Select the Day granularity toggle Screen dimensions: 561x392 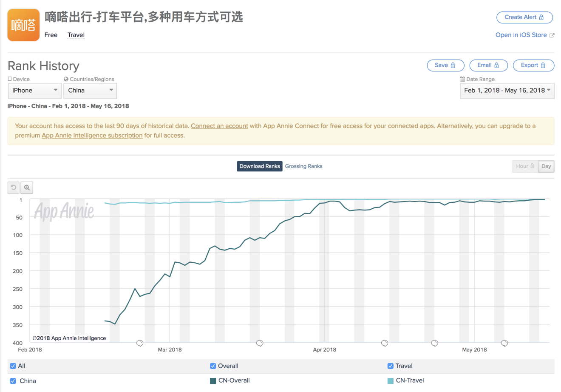(546, 166)
